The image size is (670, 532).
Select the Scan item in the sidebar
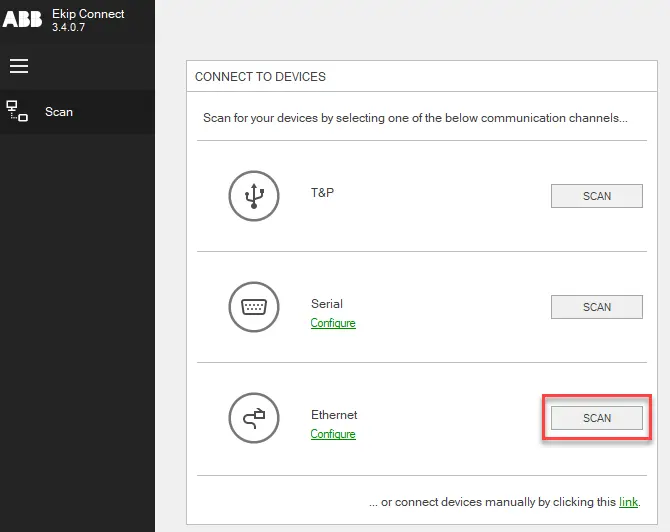pyautogui.click(x=59, y=112)
